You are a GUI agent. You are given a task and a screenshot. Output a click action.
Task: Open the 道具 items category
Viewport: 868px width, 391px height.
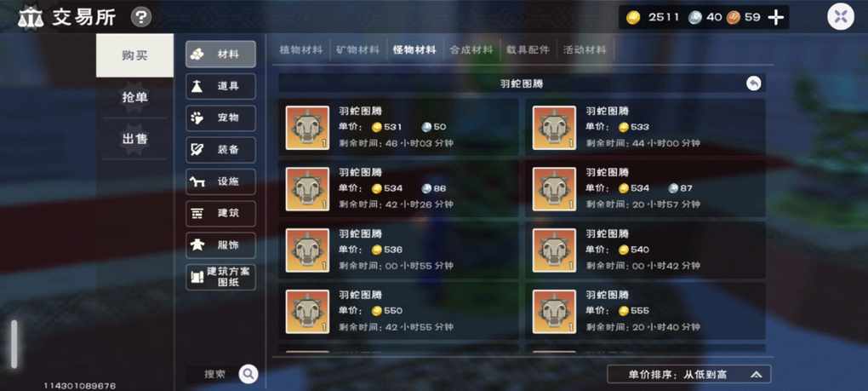tap(221, 86)
